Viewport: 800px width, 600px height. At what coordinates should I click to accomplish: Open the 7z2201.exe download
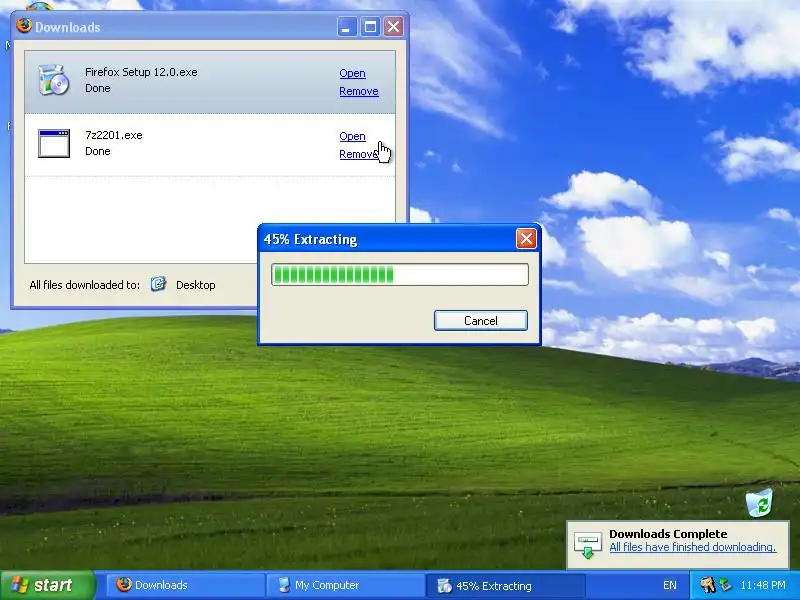pyautogui.click(x=352, y=136)
